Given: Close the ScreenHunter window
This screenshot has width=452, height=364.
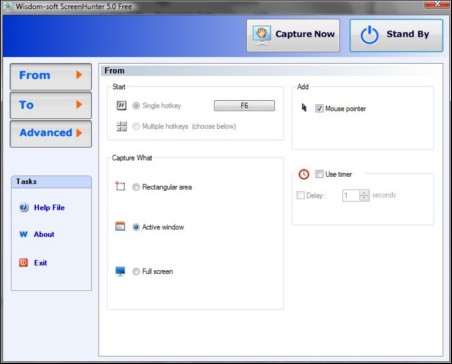Looking at the screenshot, I should click(437, 4).
